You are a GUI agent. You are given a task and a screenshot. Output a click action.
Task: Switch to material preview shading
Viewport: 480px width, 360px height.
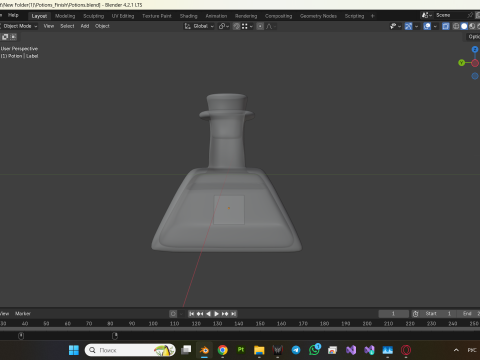[472, 26]
